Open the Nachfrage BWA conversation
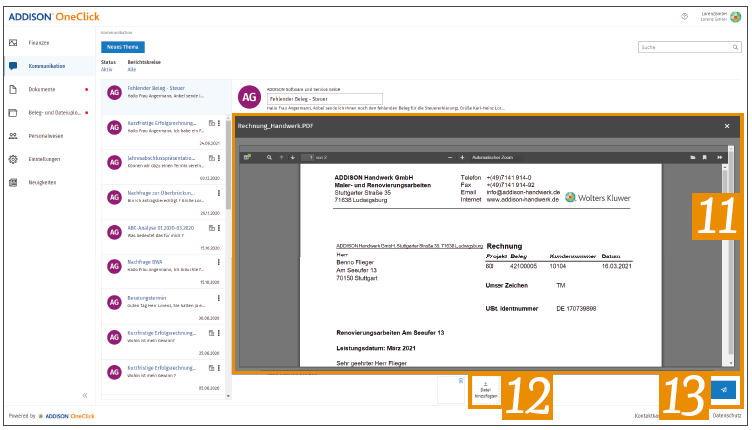The width and height of the screenshot is (752, 430). (161, 272)
